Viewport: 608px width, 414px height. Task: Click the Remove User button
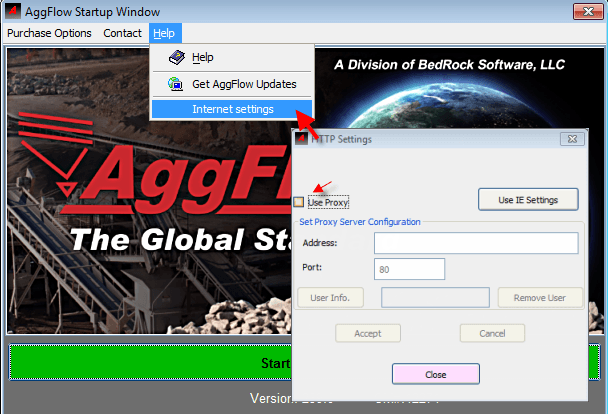coord(539,298)
